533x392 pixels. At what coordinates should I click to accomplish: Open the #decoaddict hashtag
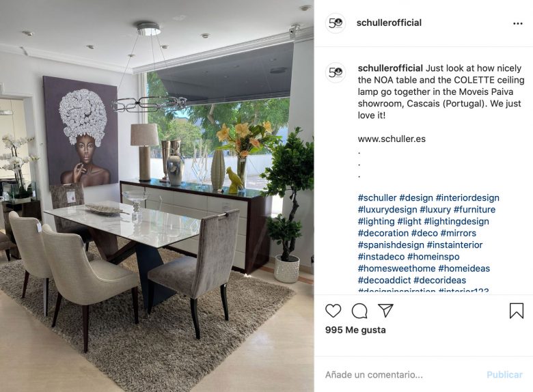(384, 280)
